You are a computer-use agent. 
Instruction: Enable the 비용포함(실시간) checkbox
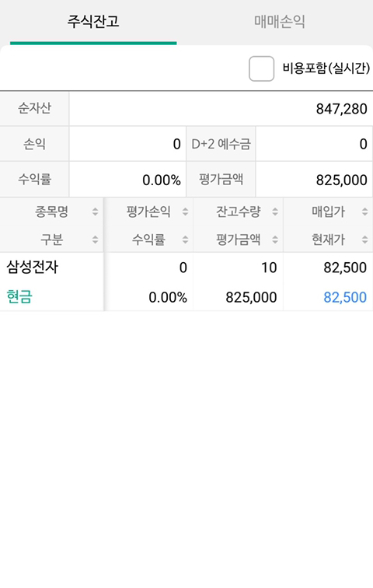pyautogui.click(x=261, y=68)
